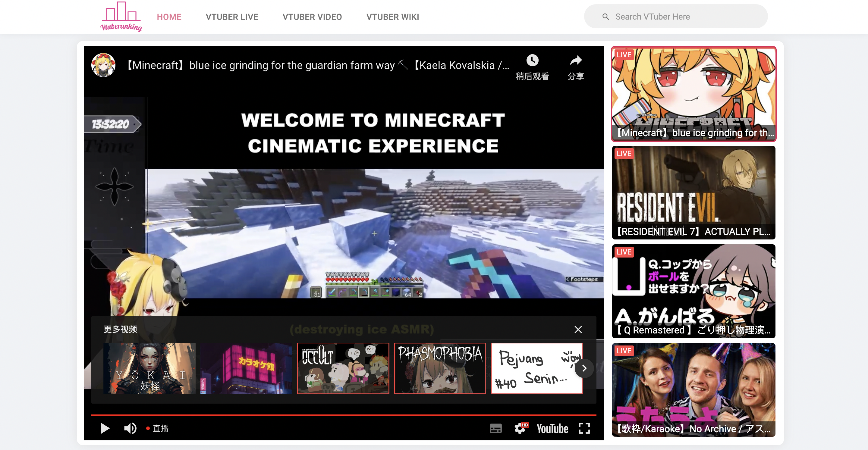The height and width of the screenshot is (450, 868).
Task: Click the Watch Later clock icon
Action: click(532, 61)
